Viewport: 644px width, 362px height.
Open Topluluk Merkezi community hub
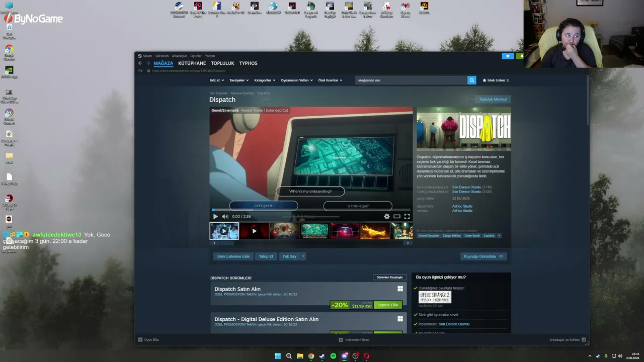[x=493, y=99]
